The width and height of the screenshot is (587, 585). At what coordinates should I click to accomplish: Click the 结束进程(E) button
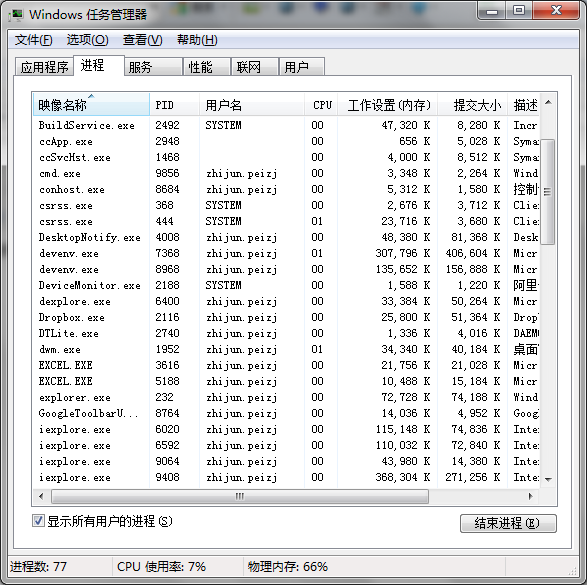point(508,523)
